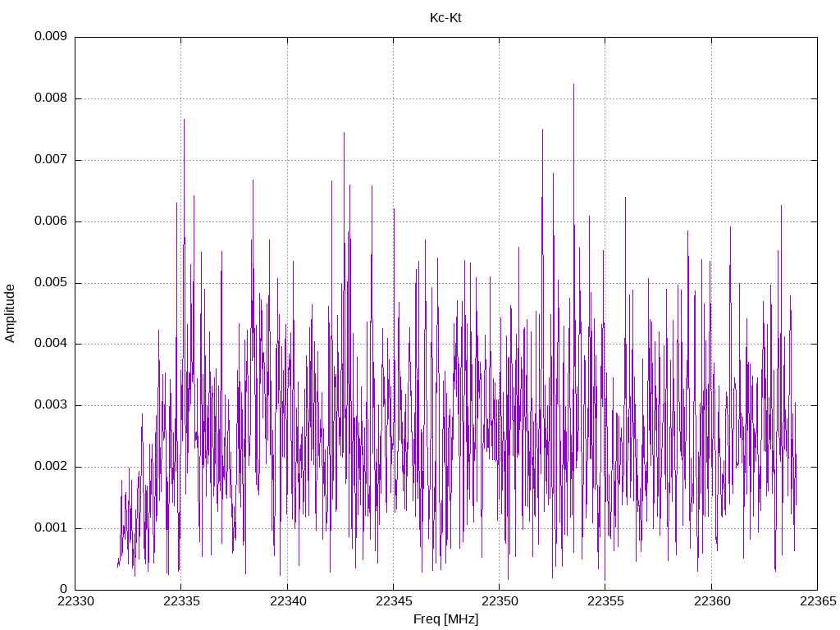Click the 22350 x-axis tick label
This screenshot has width=840, height=630.
pos(500,601)
